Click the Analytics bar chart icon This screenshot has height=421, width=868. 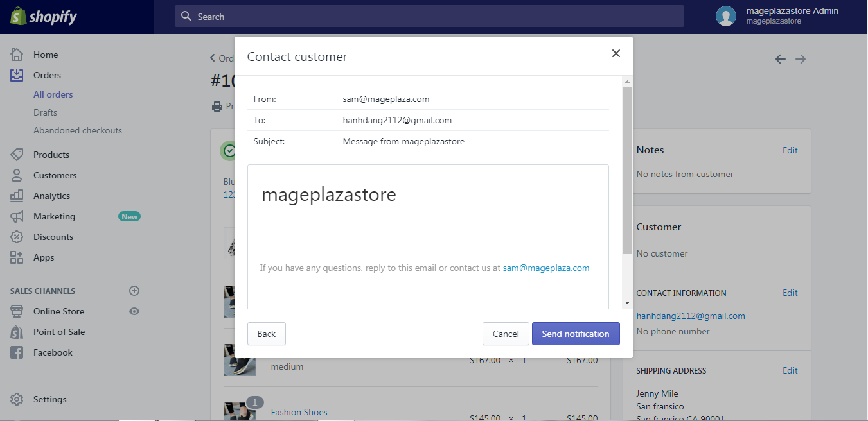coord(17,196)
